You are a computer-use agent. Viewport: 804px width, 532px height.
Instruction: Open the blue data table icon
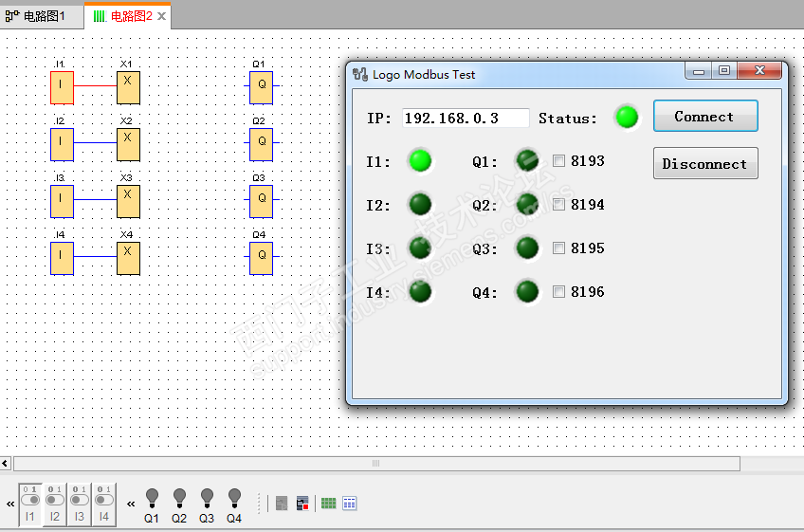(x=350, y=504)
